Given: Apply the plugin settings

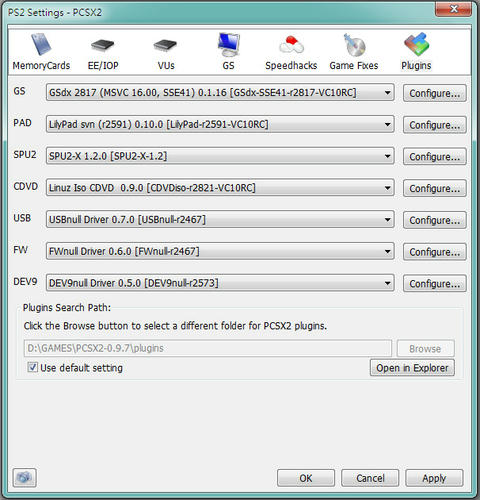Looking at the screenshot, I should pyautogui.click(x=434, y=478).
